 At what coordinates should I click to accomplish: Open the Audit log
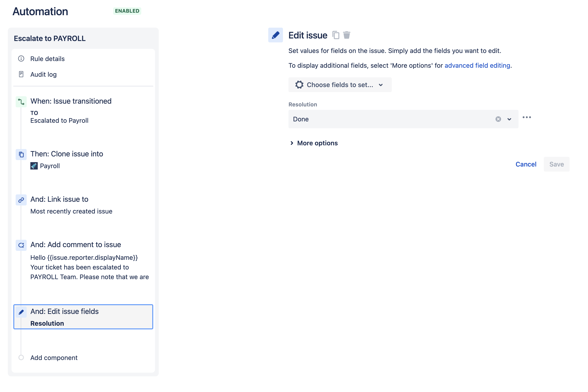(43, 74)
